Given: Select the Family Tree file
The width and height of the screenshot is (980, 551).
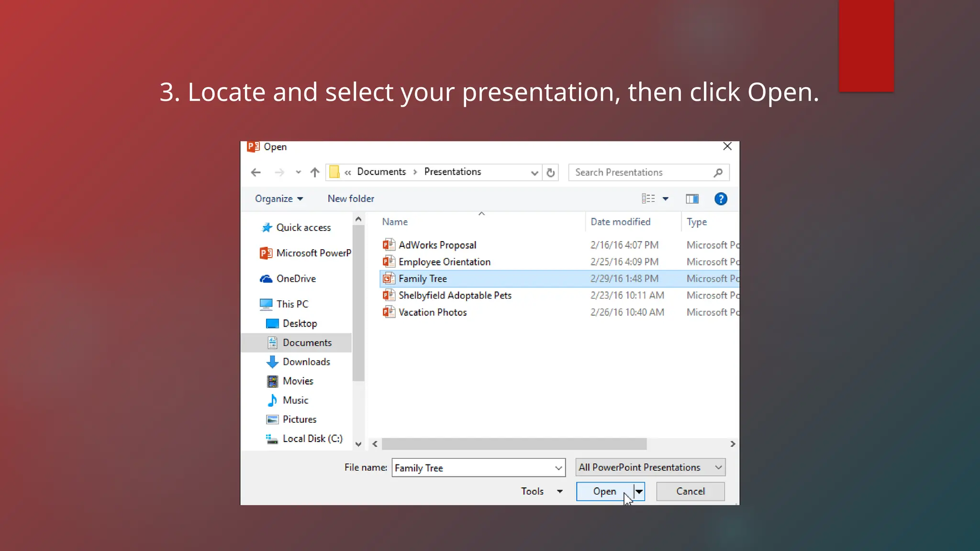Looking at the screenshot, I should [559, 279].
